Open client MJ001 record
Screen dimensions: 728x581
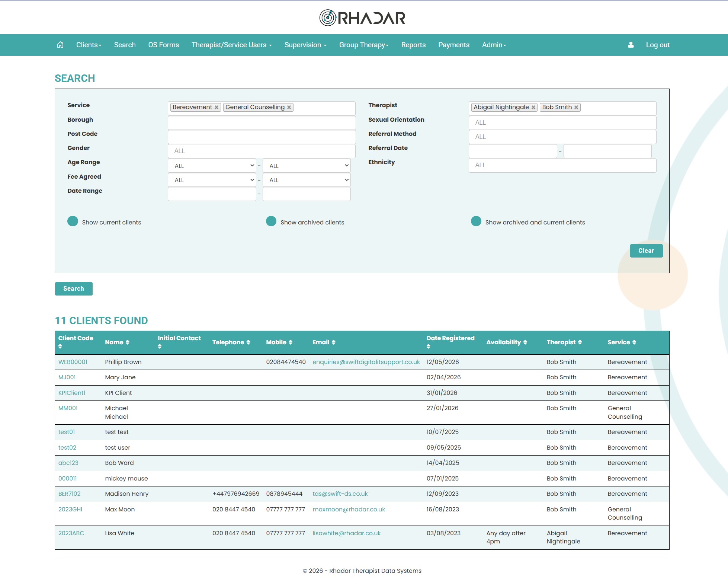67,377
